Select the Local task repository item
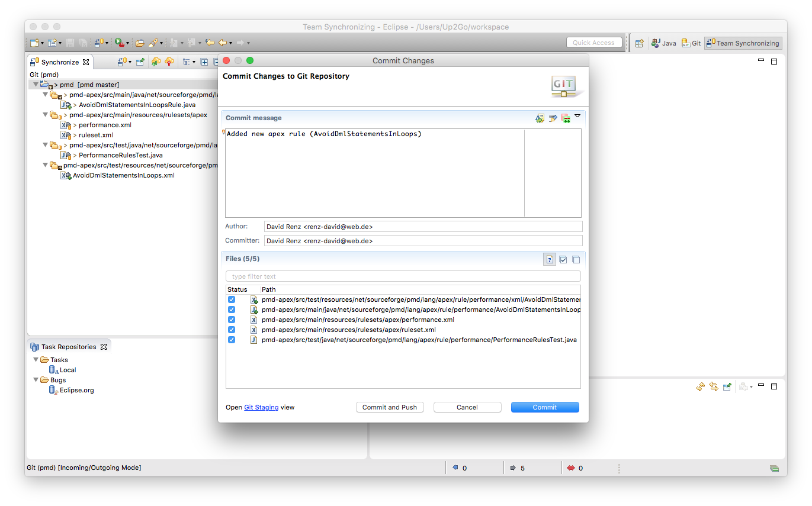 click(68, 370)
